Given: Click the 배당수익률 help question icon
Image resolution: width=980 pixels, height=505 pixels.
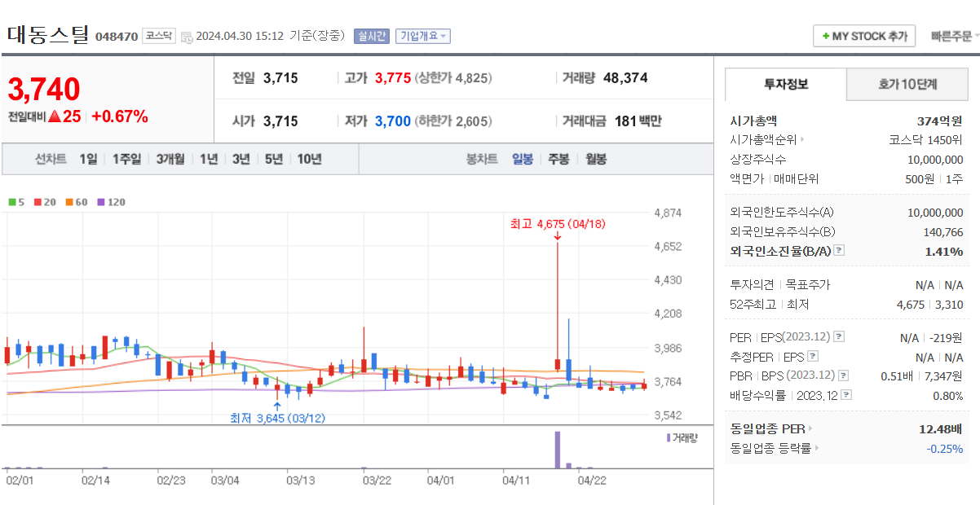Looking at the screenshot, I should [x=846, y=395].
